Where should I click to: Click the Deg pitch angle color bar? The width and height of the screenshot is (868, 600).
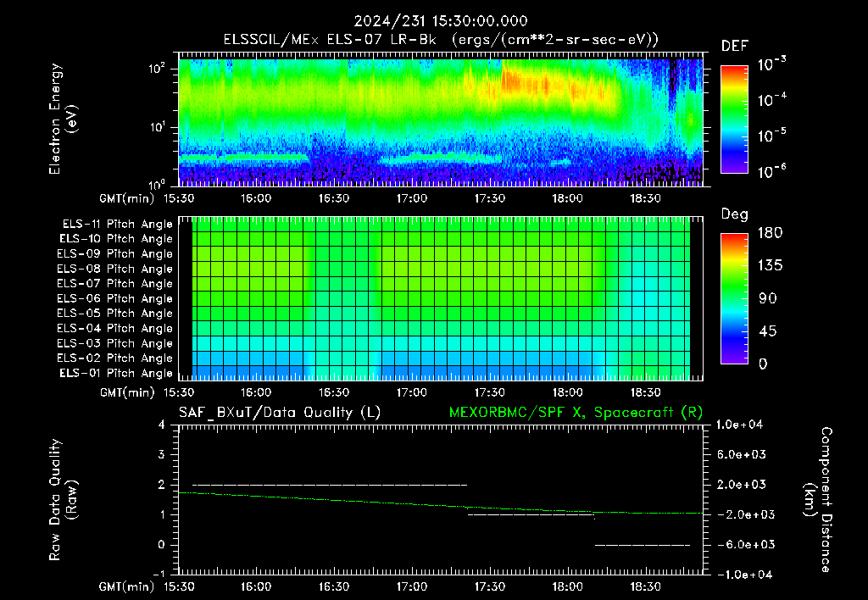(734, 298)
